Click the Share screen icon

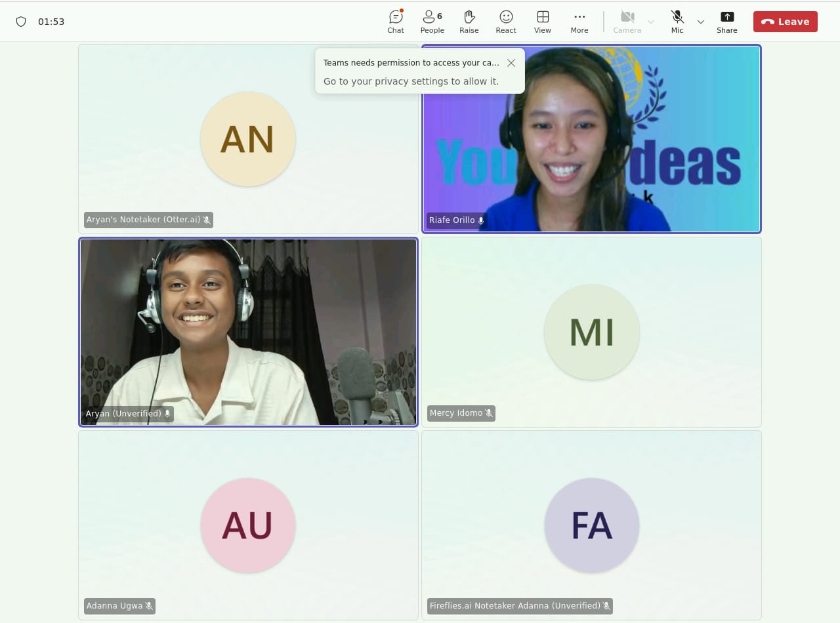pyautogui.click(x=726, y=22)
